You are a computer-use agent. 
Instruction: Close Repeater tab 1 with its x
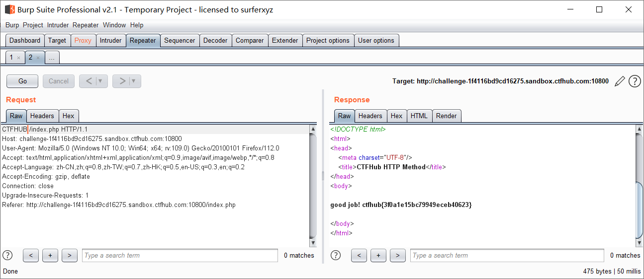click(19, 58)
